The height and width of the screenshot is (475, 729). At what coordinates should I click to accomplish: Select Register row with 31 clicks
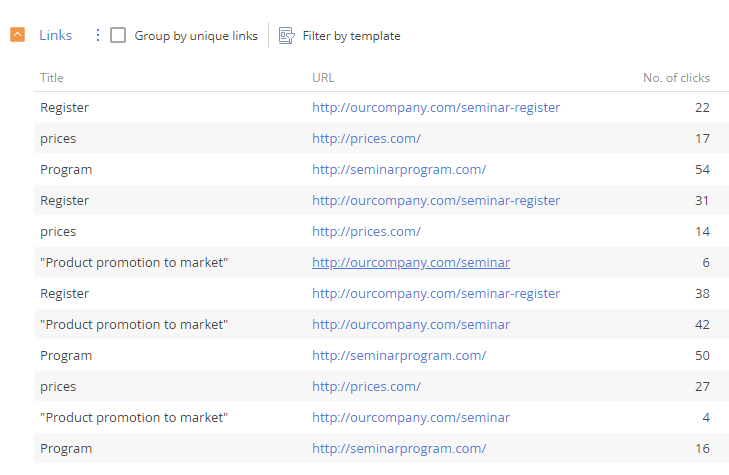pos(381,200)
